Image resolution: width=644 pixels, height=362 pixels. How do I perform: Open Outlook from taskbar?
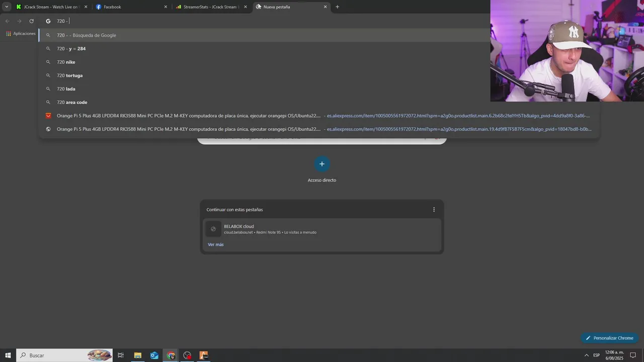click(x=154, y=355)
